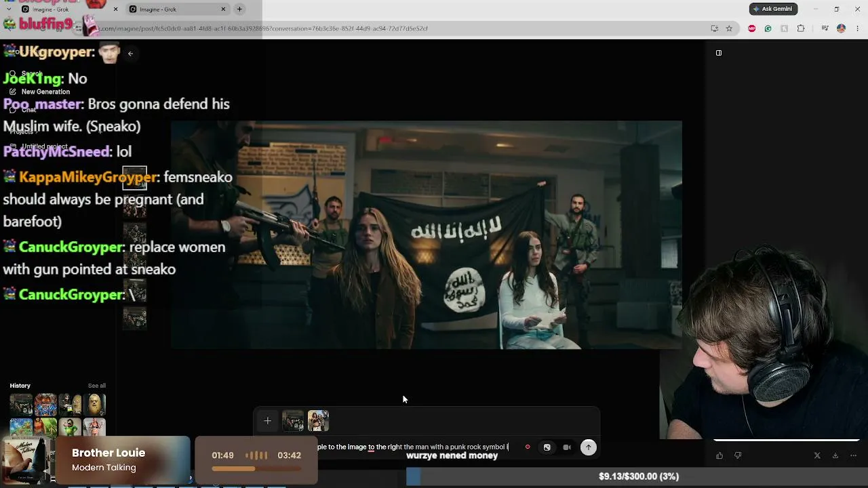The width and height of the screenshot is (868, 488).
Task: Click the red record dot in prompt bar
Action: coord(528,447)
